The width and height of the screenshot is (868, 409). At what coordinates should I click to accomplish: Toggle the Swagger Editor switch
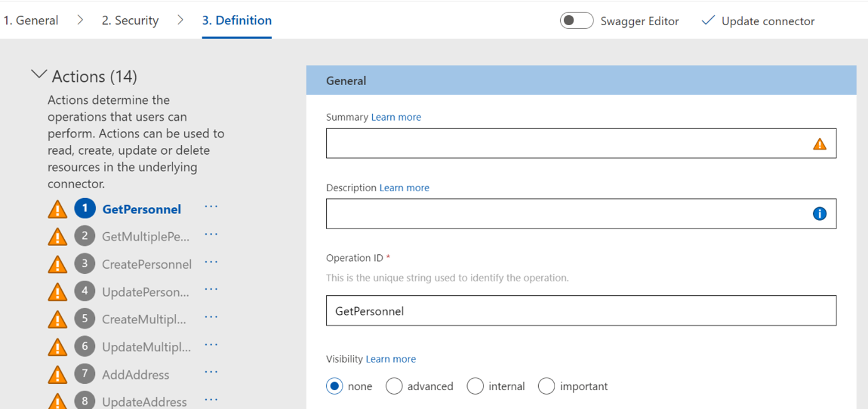click(577, 21)
